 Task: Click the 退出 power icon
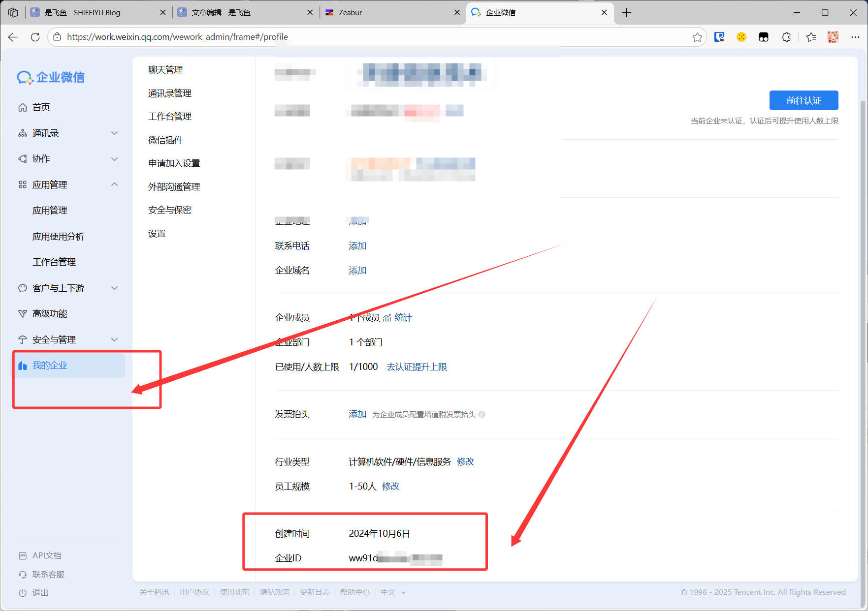(23, 593)
